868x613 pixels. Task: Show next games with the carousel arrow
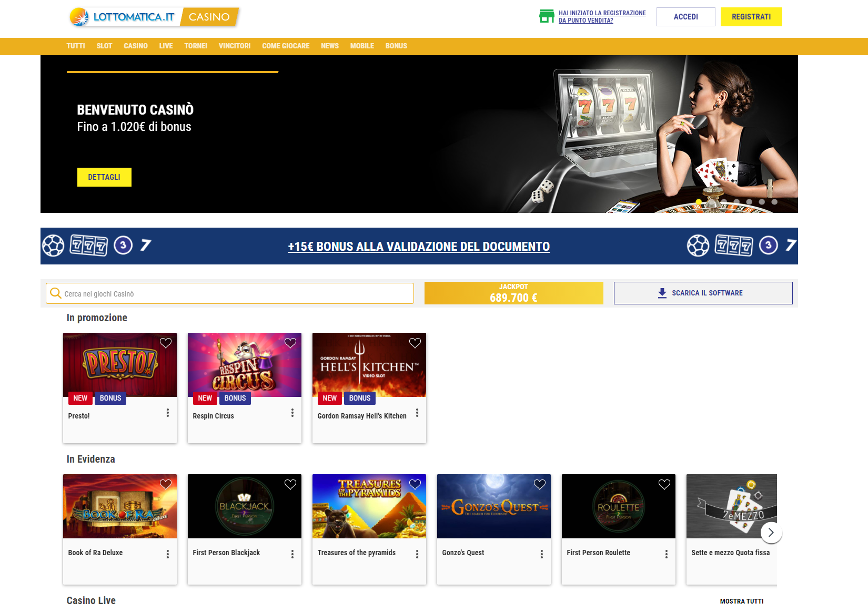coord(771,533)
